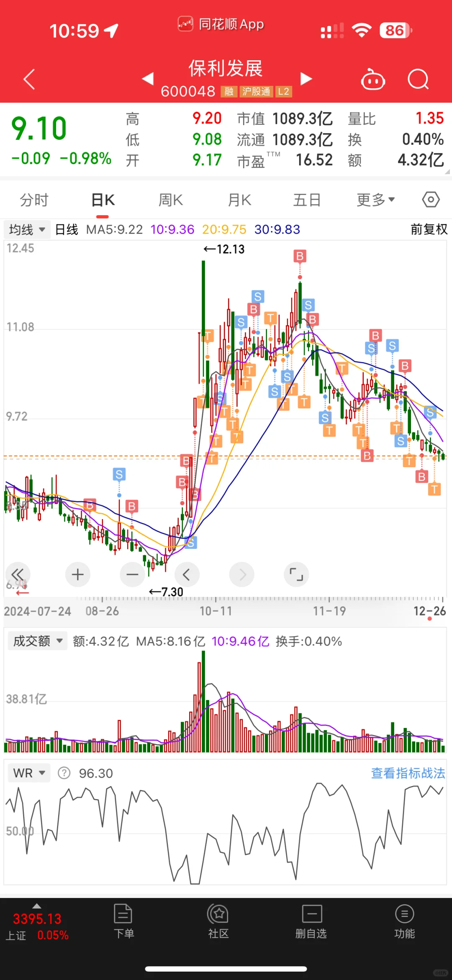Screen dimensions: 452x980
Task: Move chart right with round arrow button
Action: tap(242, 574)
